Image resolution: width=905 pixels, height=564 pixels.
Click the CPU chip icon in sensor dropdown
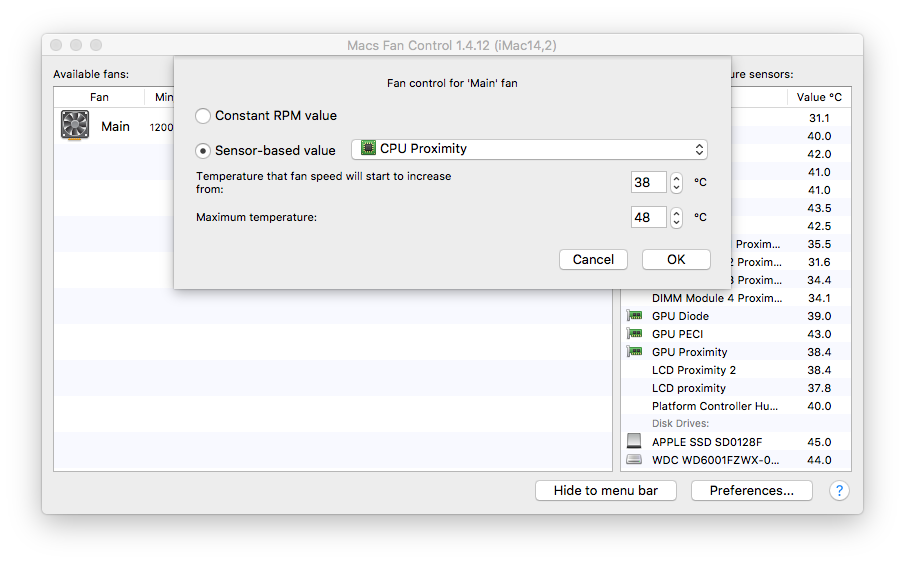[368, 148]
